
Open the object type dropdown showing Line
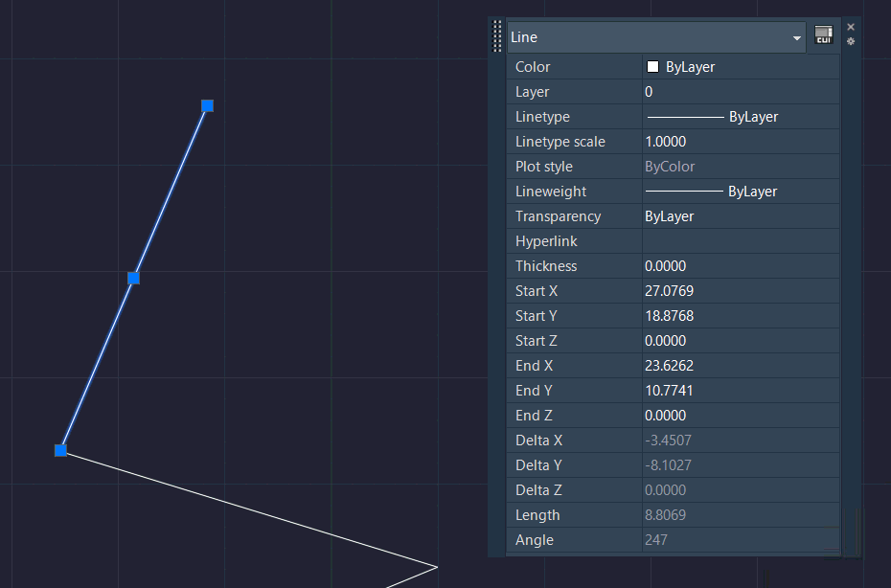[x=796, y=36]
